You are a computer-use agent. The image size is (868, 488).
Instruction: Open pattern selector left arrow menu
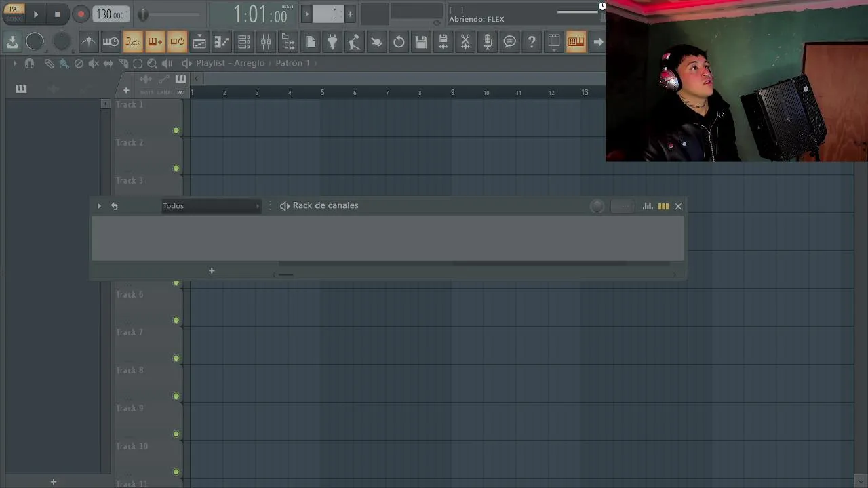coord(307,14)
